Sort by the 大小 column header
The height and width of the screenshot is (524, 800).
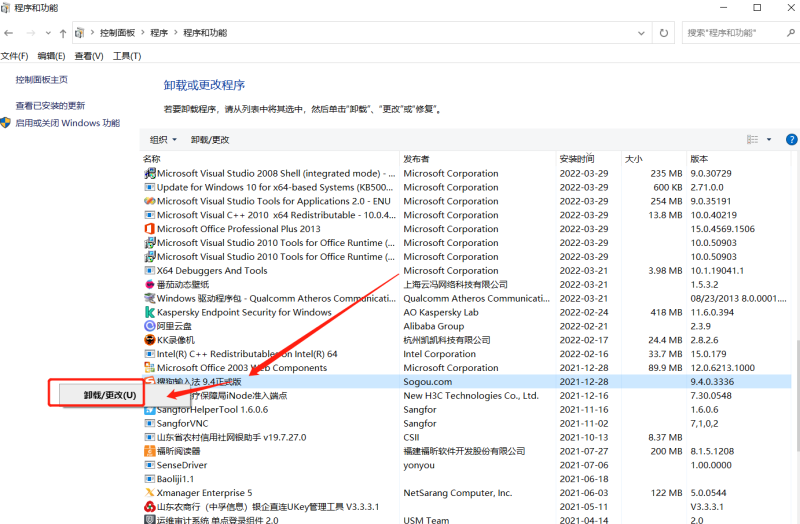[634, 159]
